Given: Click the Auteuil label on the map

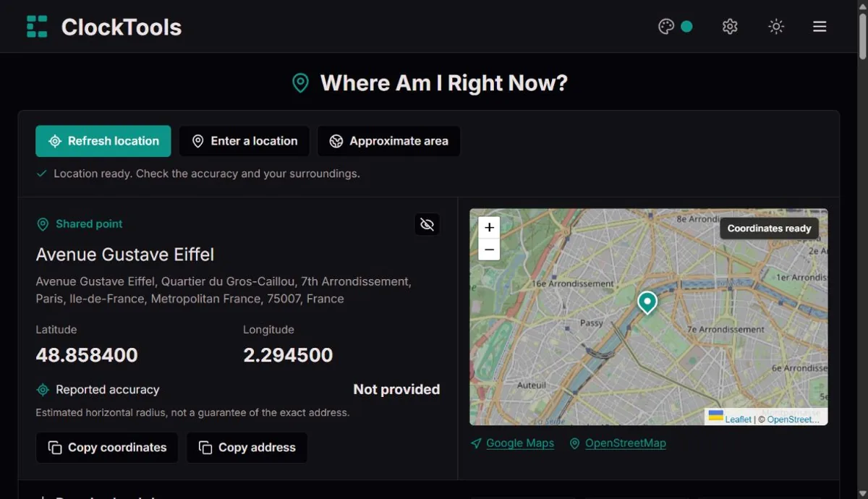Looking at the screenshot, I should pyautogui.click(x=532, y=385).
